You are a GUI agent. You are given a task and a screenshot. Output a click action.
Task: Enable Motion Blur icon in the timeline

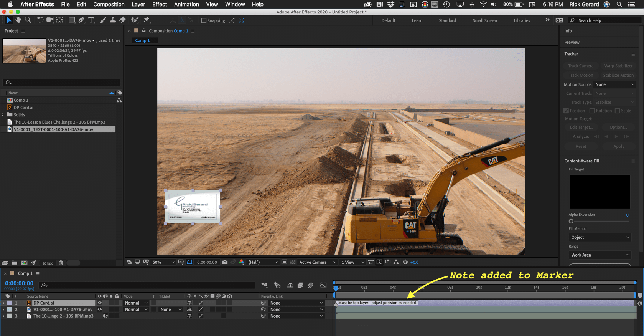(x=310, y=285)
